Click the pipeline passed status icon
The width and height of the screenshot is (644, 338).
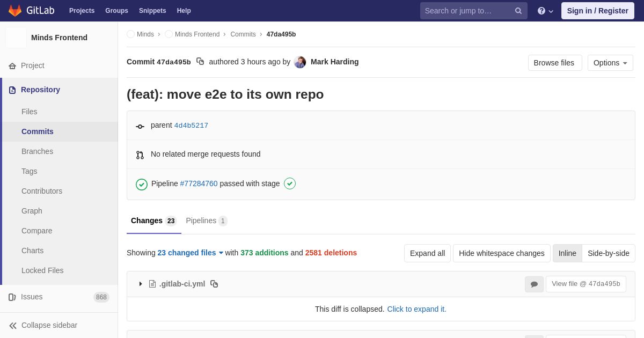tap(142, 184)
